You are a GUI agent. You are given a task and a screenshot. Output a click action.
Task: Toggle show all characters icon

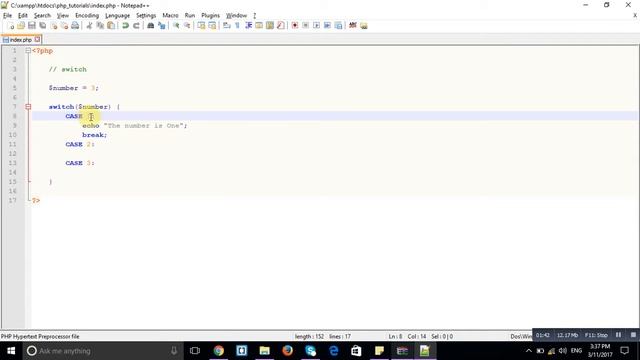coord(237,26)
